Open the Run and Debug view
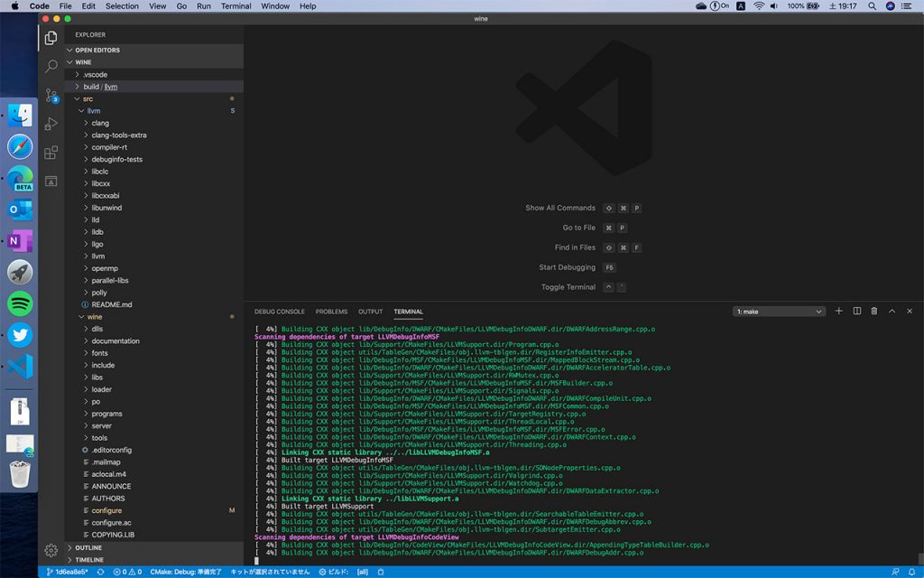 (51, 124)
